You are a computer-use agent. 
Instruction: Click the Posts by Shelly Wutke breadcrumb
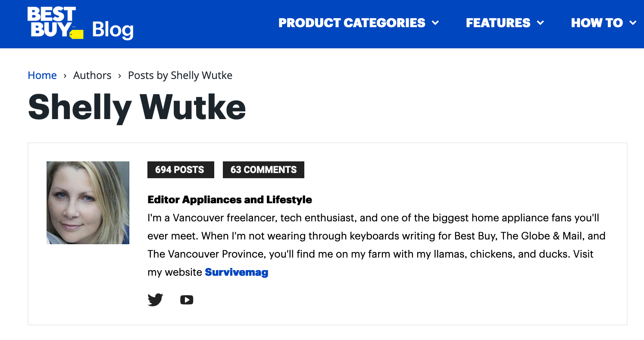pos(180,76)
